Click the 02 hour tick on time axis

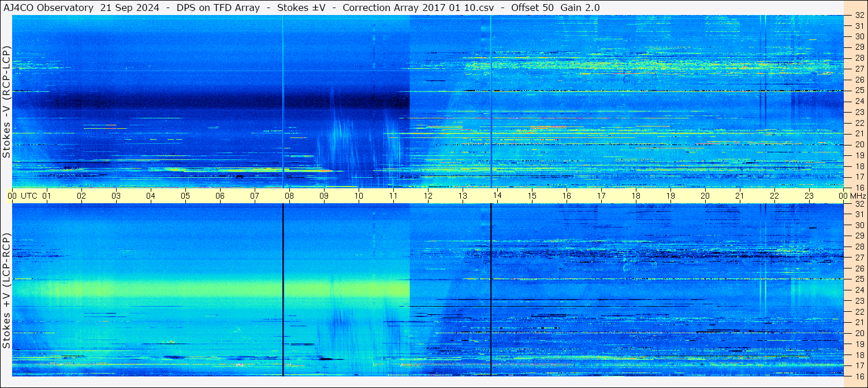[81, 196]
